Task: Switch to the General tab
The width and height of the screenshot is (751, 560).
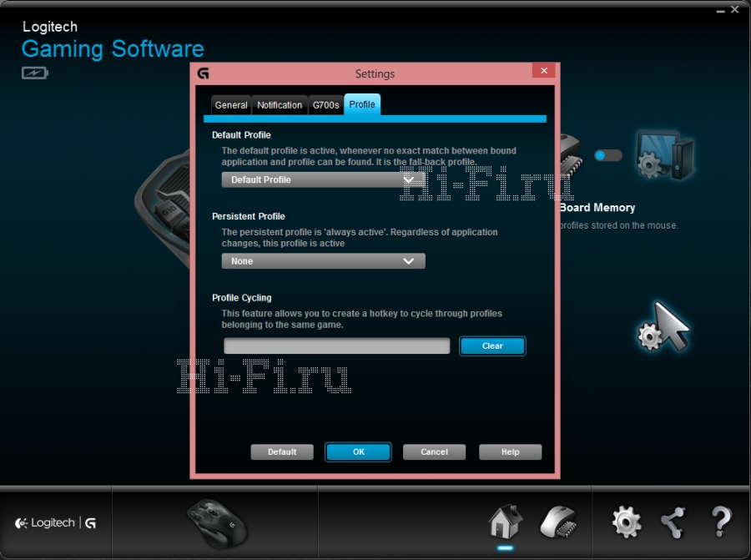Action: point(230,105)
